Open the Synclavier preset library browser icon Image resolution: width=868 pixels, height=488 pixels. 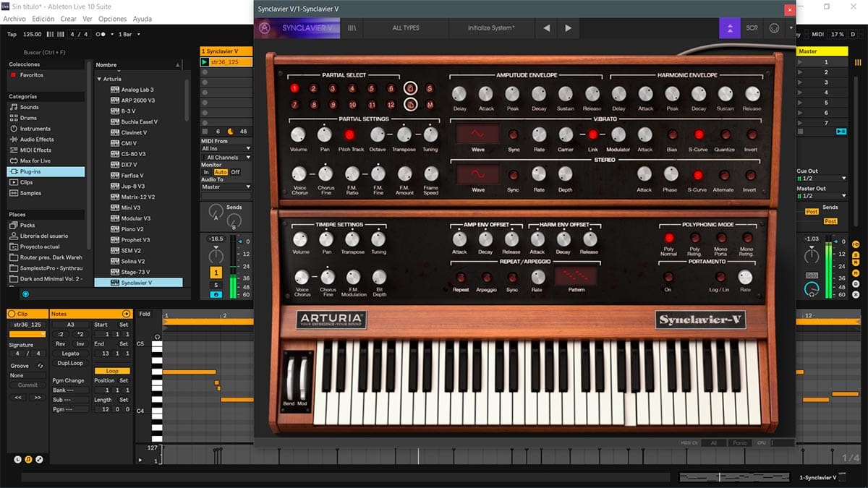[352, 28]
